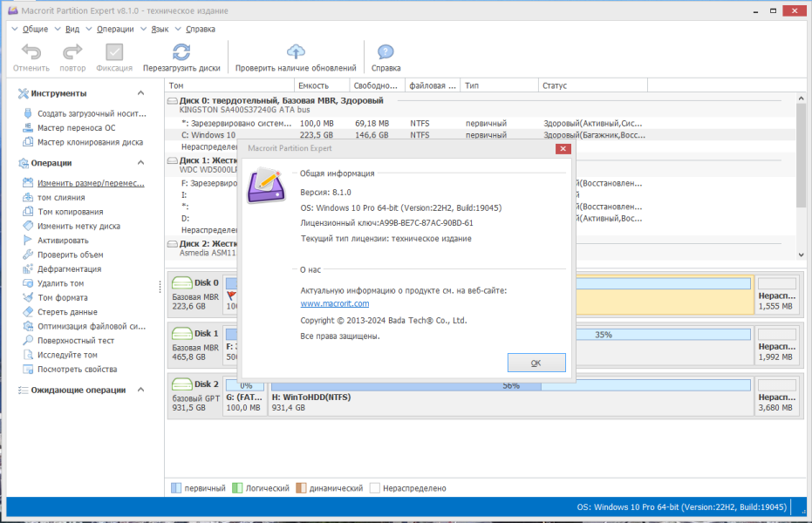Select Зарезервировано системой 100,0 MB row
This screenshot has height=523, width=812.
(x=481, y=123)
